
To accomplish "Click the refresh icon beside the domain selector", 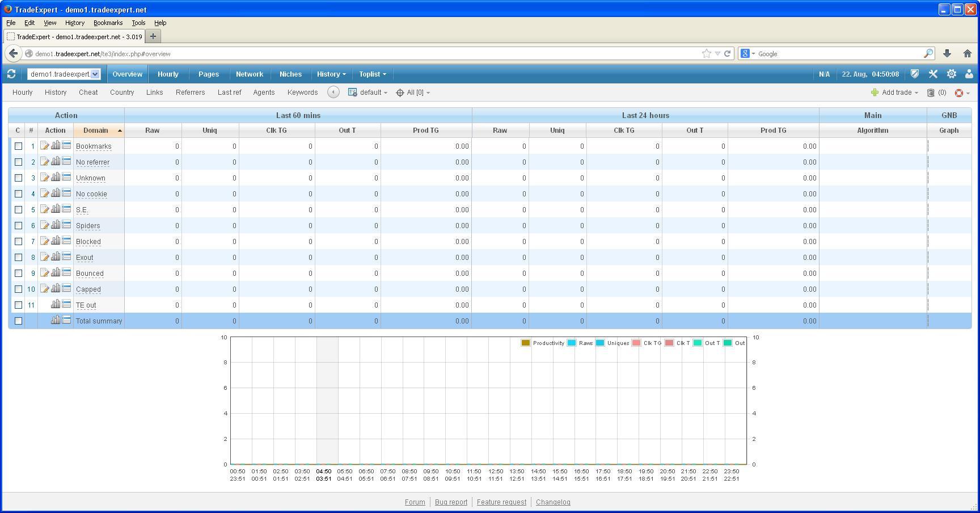I will coord(11,74).
